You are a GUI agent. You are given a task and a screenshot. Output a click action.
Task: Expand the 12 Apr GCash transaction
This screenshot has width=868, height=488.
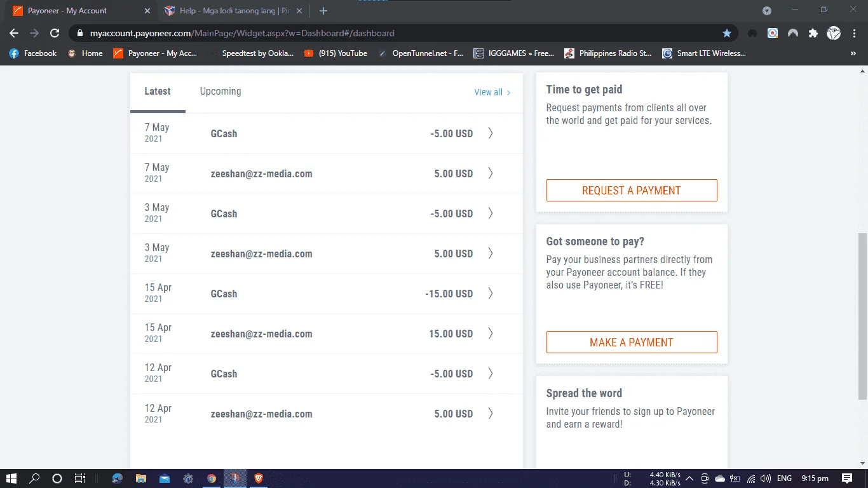click(x=490, y=374)
